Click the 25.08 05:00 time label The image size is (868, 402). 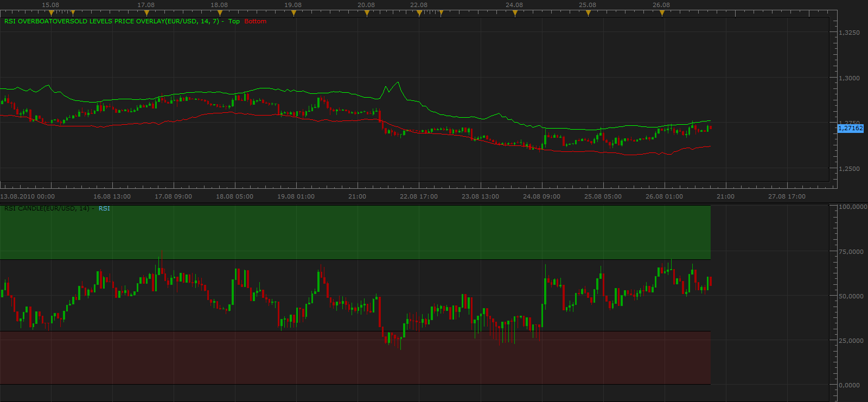click(603, 196)
